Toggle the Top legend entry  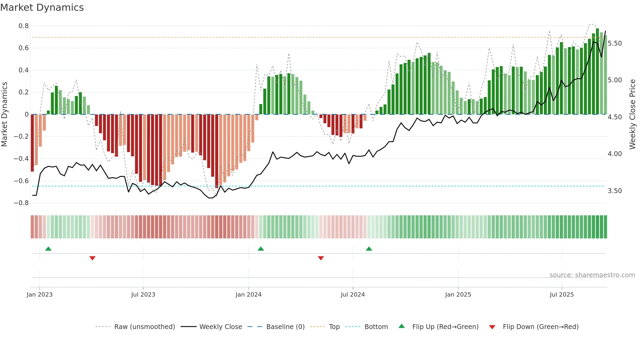325,327
